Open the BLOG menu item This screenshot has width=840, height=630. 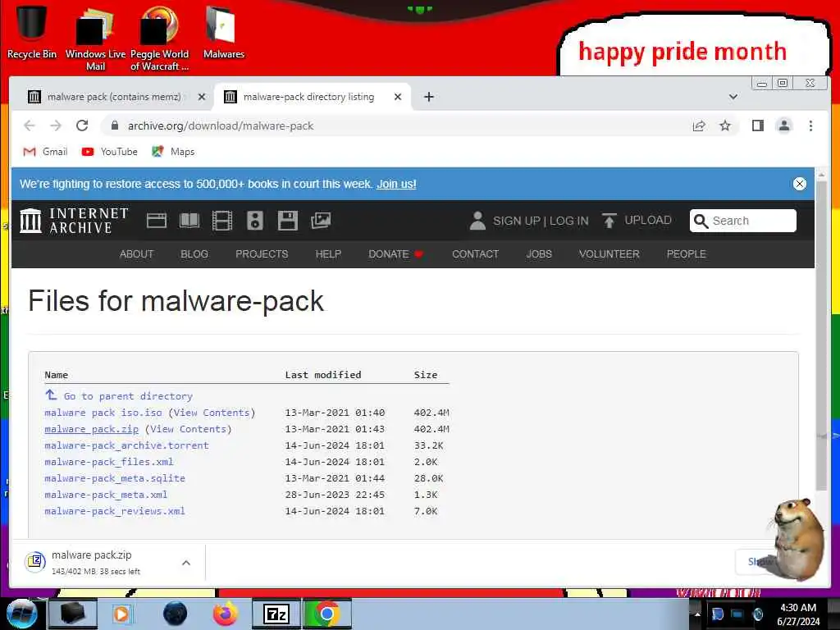tap(194, 254)
